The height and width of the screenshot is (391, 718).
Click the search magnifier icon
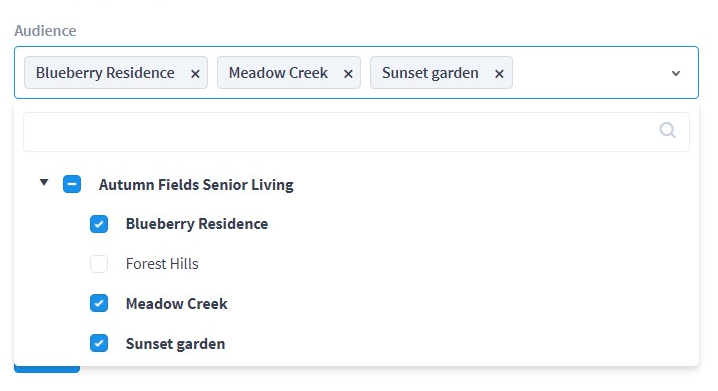click(x=667, y=130)
